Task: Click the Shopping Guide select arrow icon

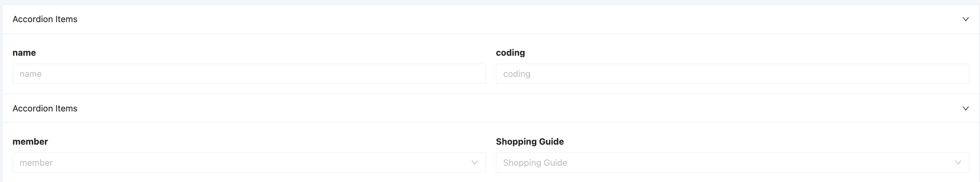Action: click(x=958, y=163)
